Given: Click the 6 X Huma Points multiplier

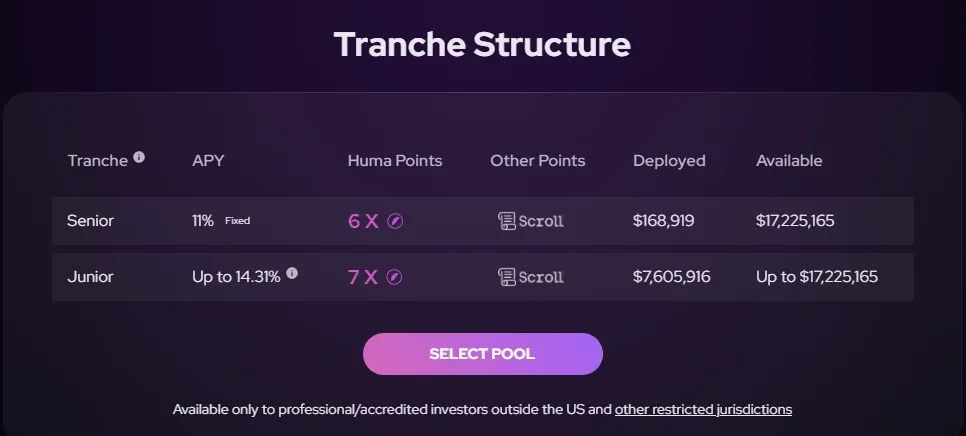Looking at the screenshot, I should click(363, 221).
